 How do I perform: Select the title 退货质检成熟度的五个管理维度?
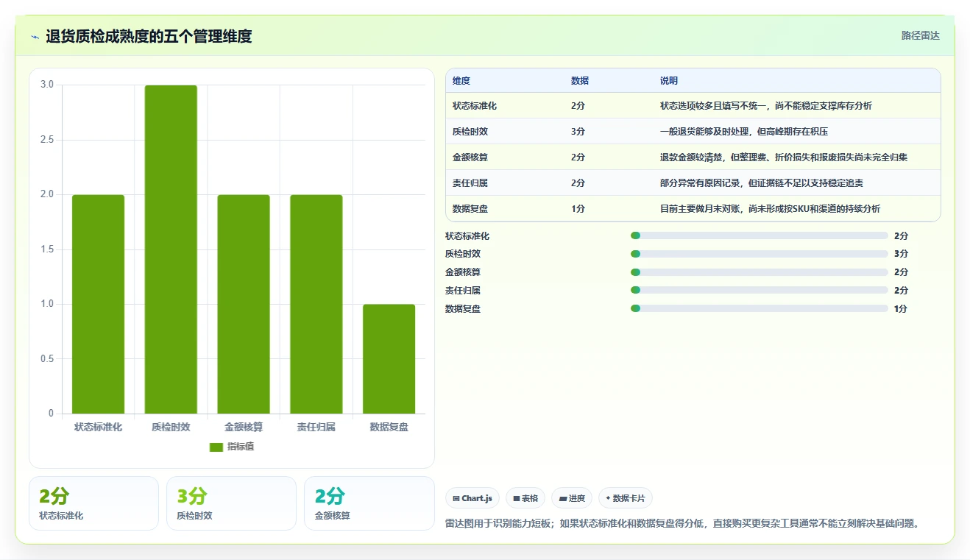pyautogui.click(x=149, y=36)
